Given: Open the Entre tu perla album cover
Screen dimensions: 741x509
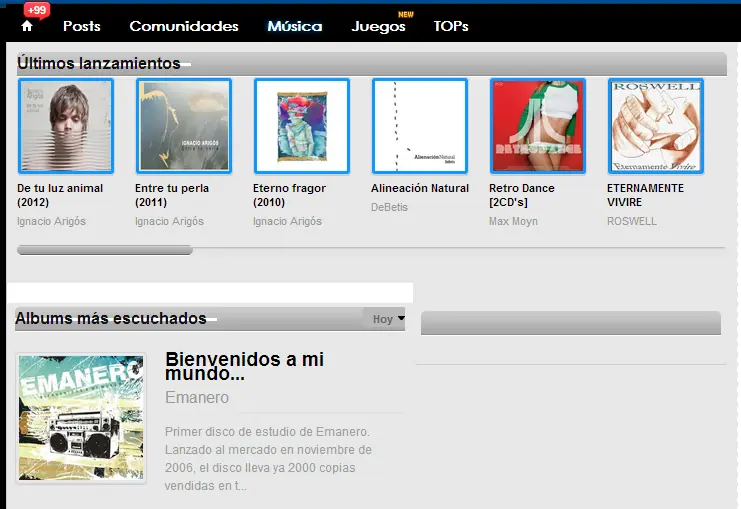Looking at the screenshot, I should [184, 126].
